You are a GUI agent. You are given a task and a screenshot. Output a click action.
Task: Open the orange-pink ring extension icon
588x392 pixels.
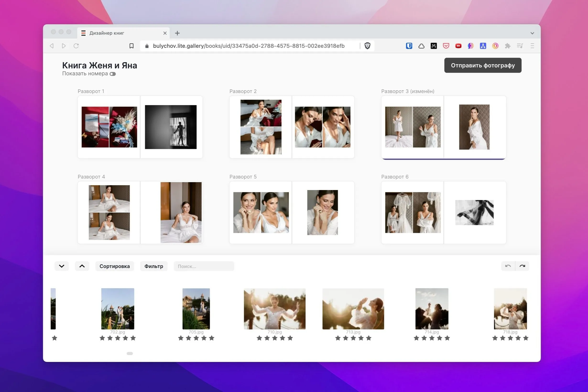495,46
